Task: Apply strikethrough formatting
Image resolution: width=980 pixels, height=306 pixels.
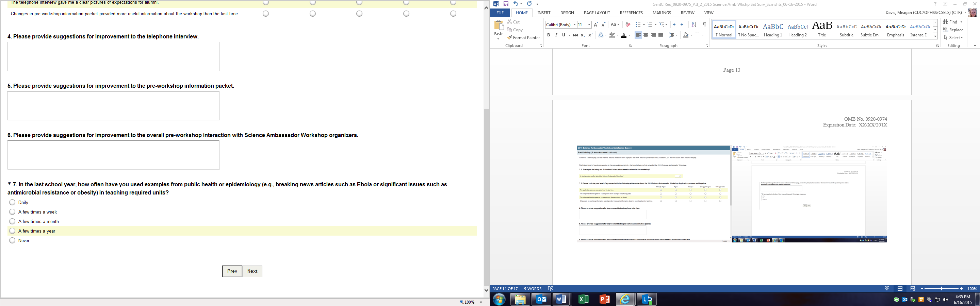Action: (576, 35)
